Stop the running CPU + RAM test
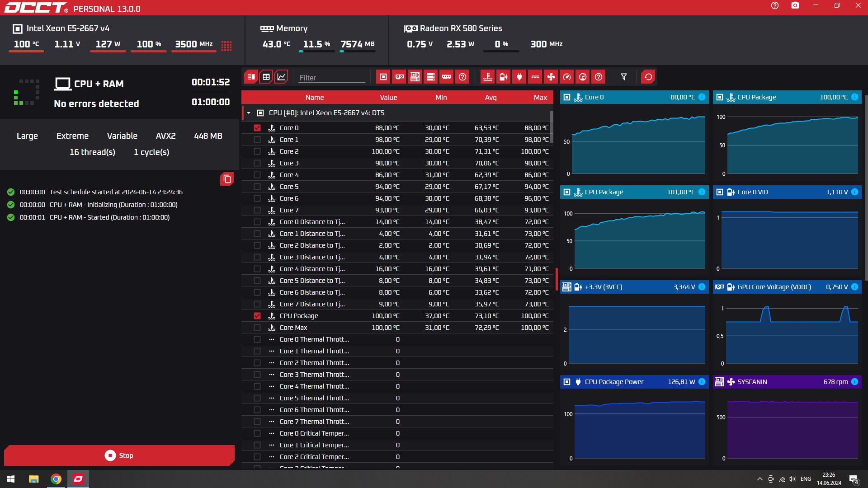 coord(119,455)
